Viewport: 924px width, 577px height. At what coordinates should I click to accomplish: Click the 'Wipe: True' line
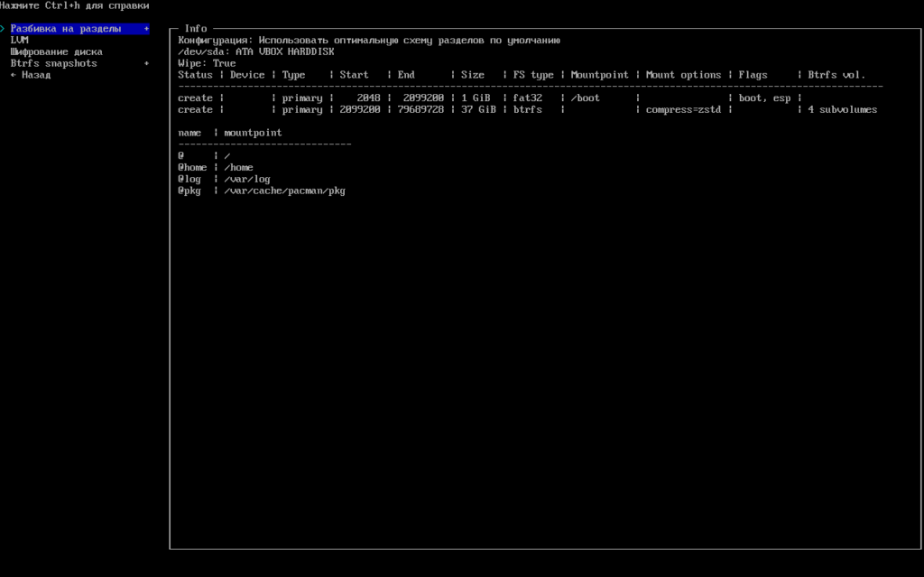pyautogui.click(x=207, y=64)
